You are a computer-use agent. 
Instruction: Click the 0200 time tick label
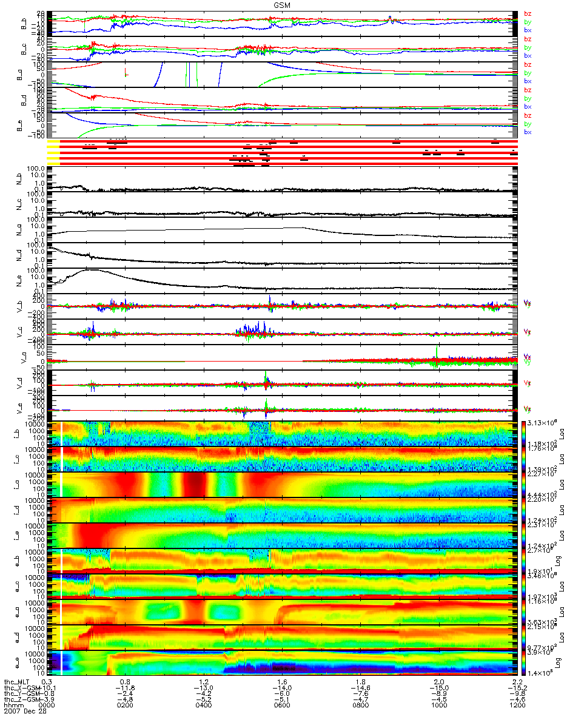126,706
